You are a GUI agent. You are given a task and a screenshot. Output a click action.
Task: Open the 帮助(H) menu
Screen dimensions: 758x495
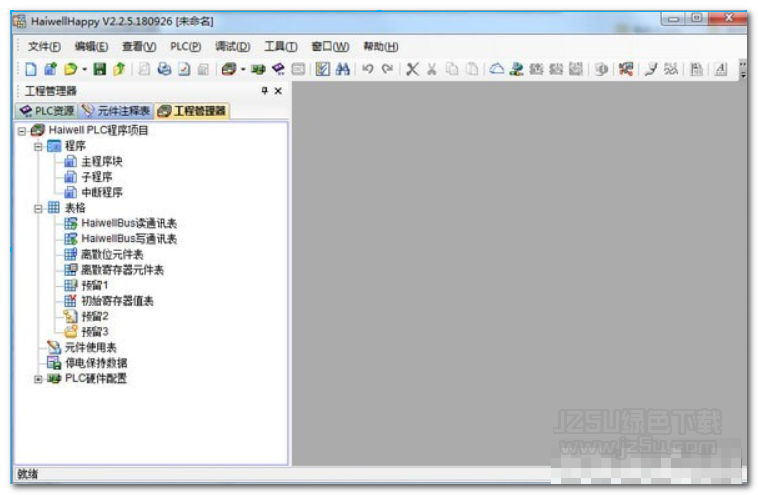(381, 46)
